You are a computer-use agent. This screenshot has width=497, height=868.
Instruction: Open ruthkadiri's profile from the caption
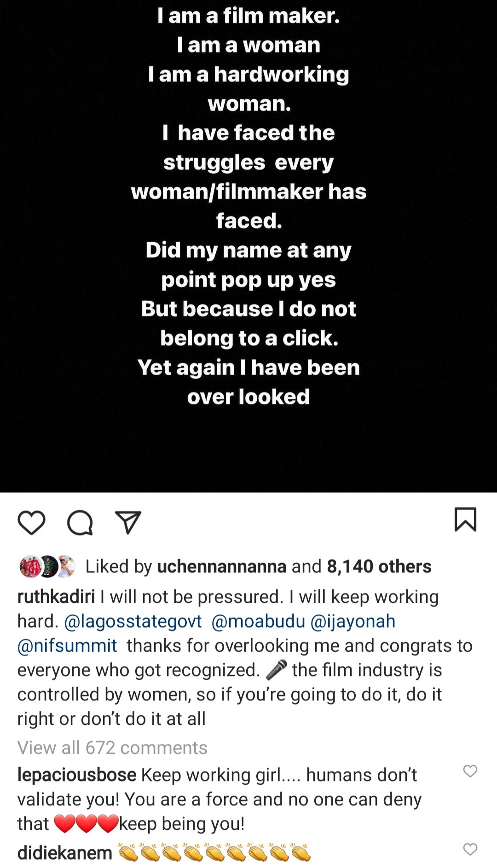[x=56, y=597]
